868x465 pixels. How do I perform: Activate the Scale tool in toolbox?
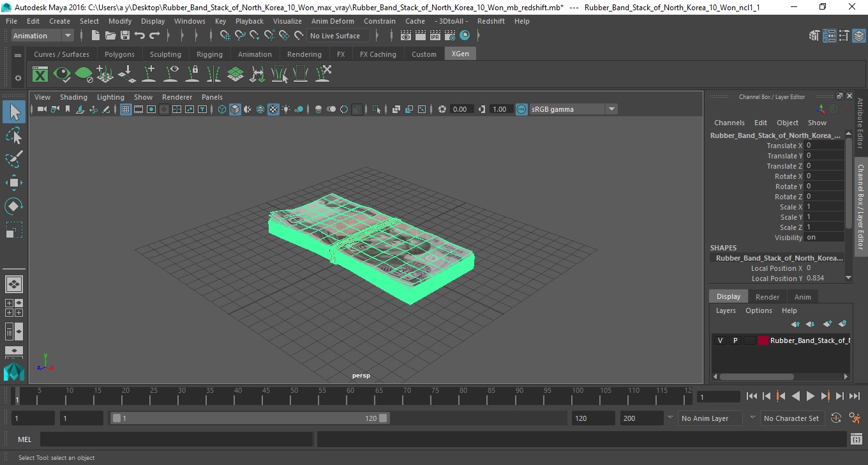(x=14, y=230)
